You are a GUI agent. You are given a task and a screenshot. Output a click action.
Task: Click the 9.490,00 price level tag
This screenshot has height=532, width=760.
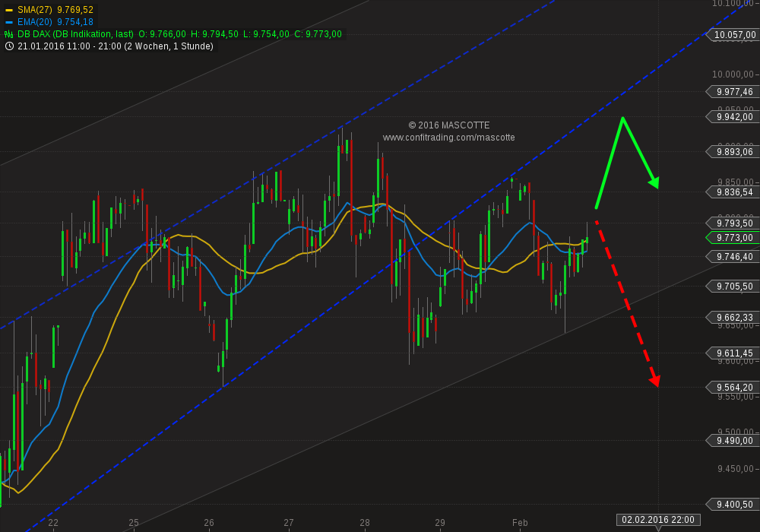click(732, 441)
